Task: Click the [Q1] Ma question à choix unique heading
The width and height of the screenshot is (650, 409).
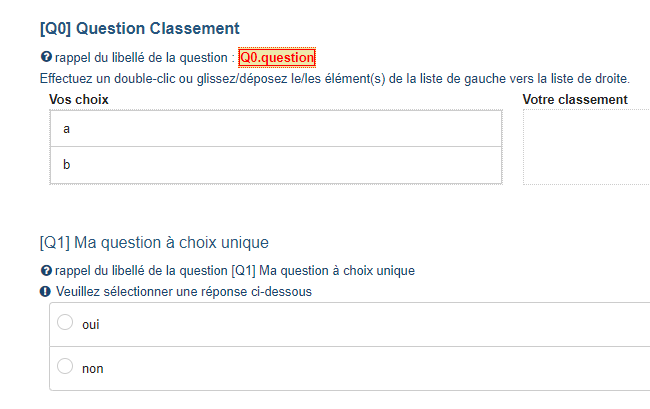Action: [154, 242]
